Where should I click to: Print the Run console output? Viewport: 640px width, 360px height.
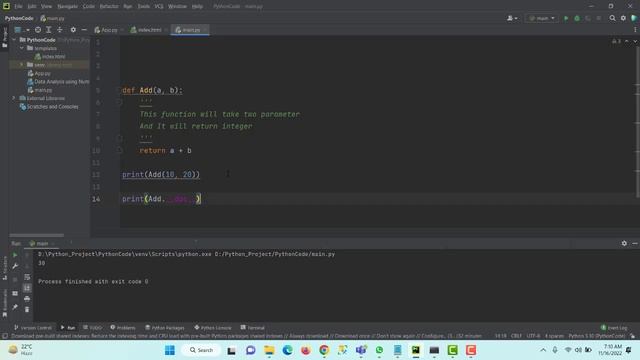[x=27, y=299]
